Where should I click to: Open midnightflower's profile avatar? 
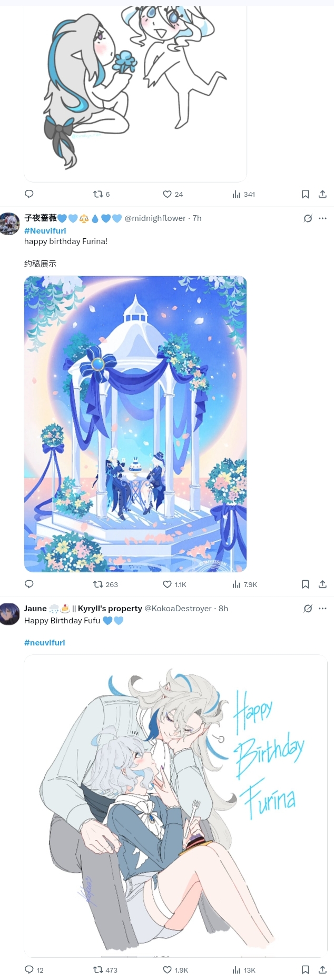[x=9, y=224]
